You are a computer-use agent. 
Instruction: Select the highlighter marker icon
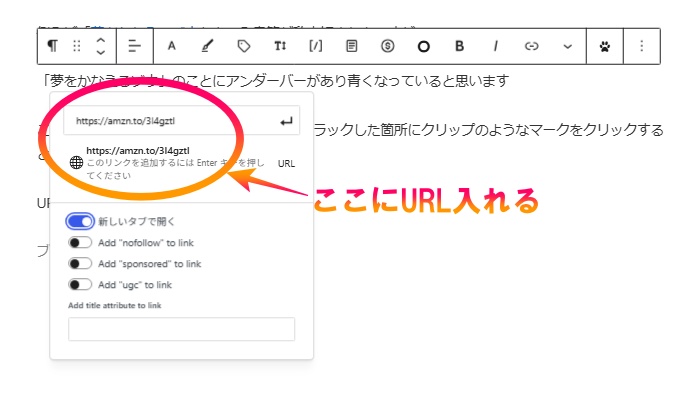(208, 46)
